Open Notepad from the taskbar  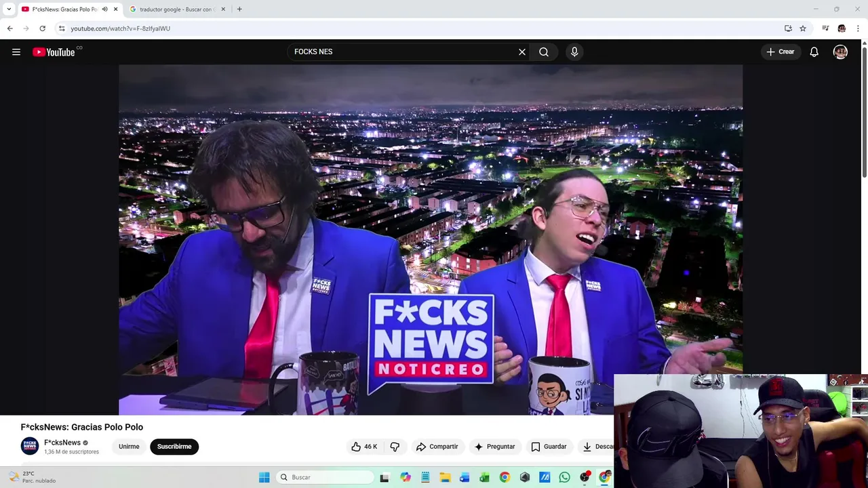coord(425,477)
